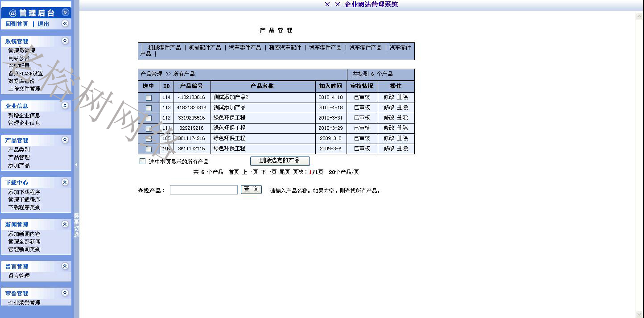Click 修改 for product ID 113
Image resolution: width=644 pixels, height=318 pixels.
[389, 107]
